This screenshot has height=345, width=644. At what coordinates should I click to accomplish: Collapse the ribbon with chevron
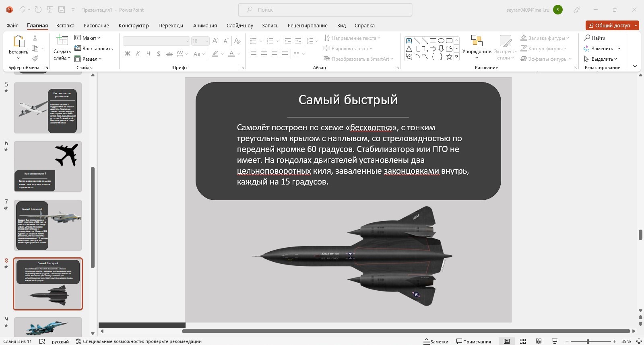point(635,66)
